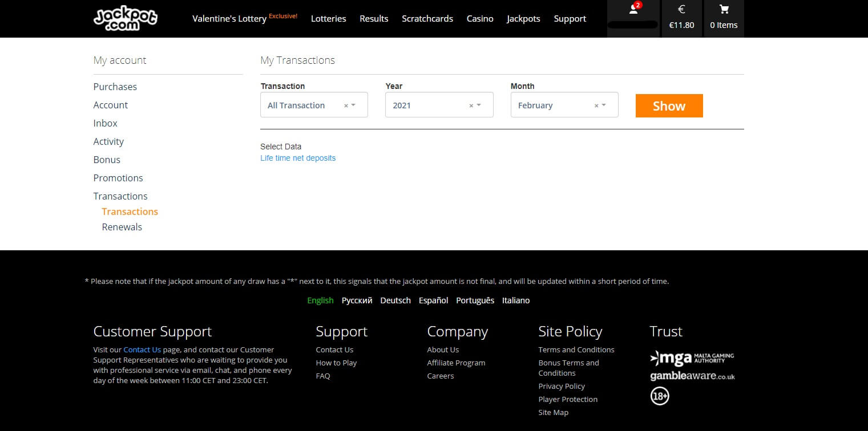Open the Life time net deposits link

pos(298,158)
